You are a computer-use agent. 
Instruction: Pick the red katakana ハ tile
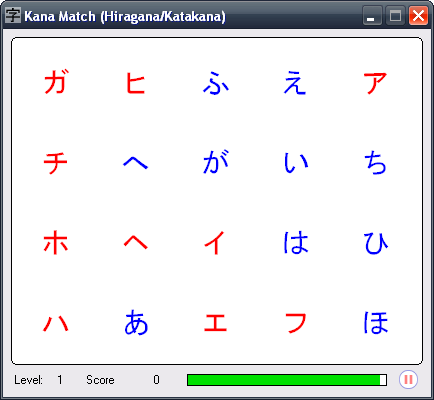[56, 323]
